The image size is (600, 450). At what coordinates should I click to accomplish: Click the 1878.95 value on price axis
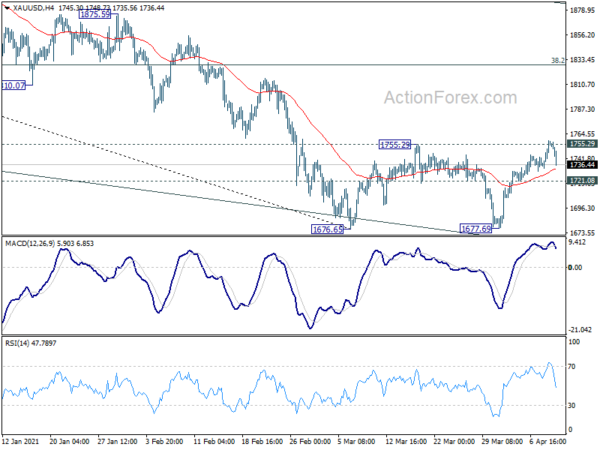[x=582, y=11]
